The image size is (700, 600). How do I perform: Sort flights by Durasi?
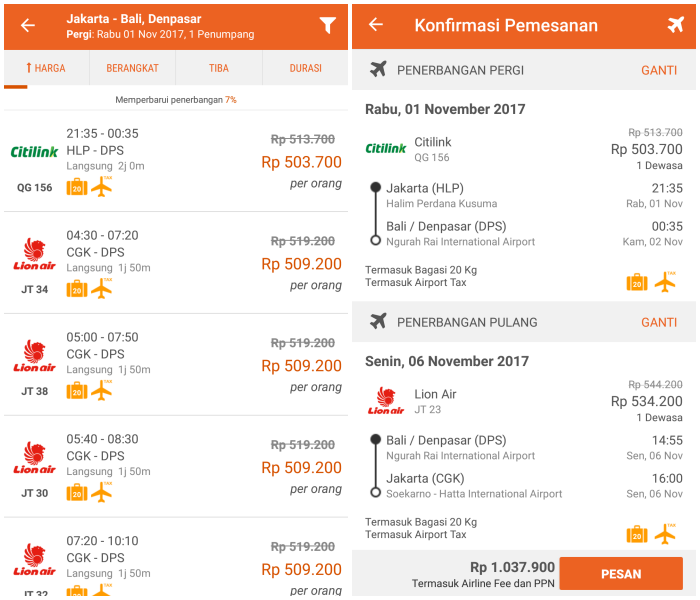point(305,68)
